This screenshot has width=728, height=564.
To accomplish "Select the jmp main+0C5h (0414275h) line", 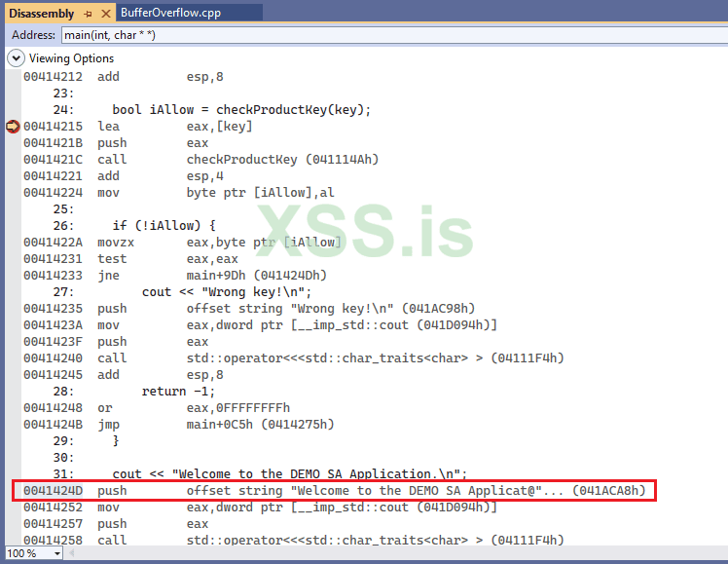I will point(179,424).
